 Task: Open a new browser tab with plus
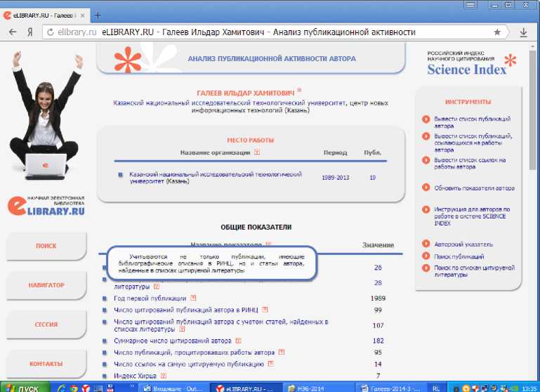98,15
